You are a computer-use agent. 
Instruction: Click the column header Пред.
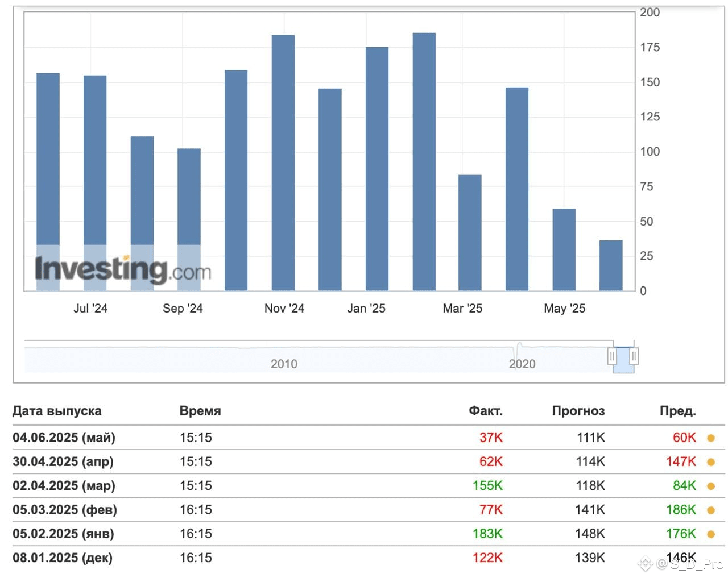[x=678, y=411]
